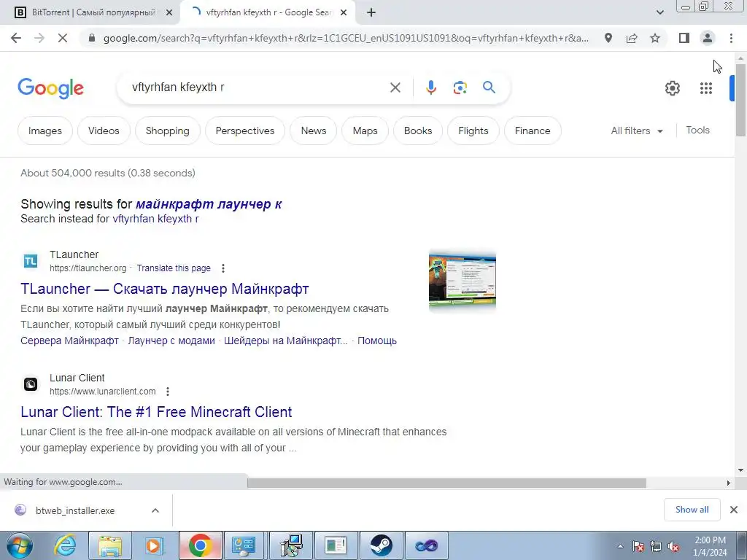Filter results by Images
Viewport: 747px width, 560px height.
coord(44,131)
